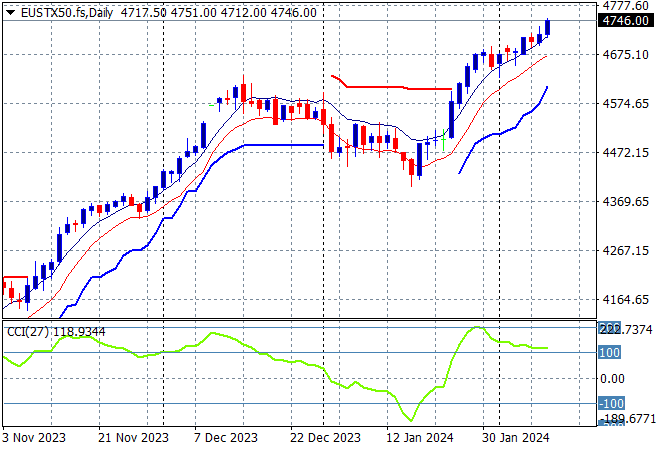Click the 22 Dec 2023 date label

coord(325,437)
